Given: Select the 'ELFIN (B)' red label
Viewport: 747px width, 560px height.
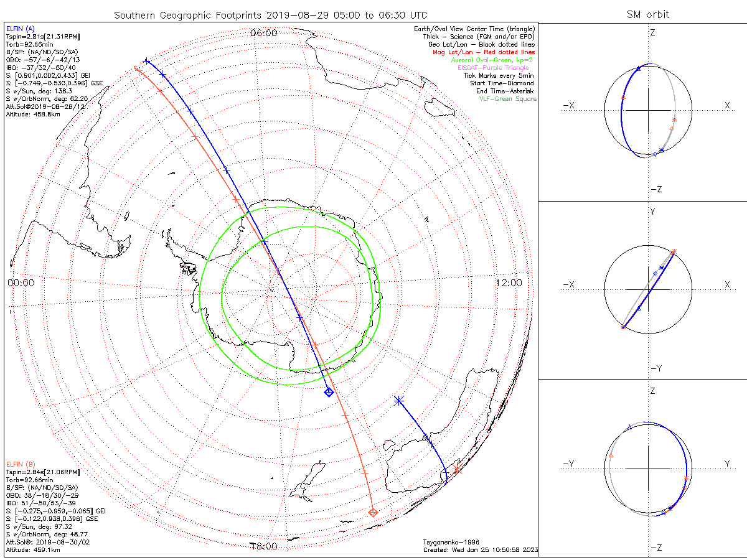Looking at the screenshot, I should 21,464.
